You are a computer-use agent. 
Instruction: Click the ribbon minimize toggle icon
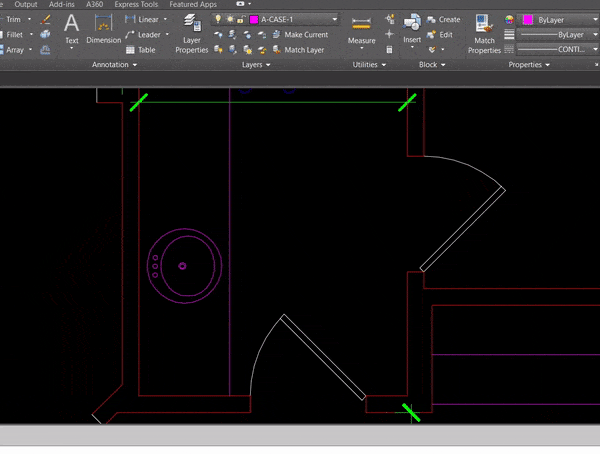(x=240, y=4)
